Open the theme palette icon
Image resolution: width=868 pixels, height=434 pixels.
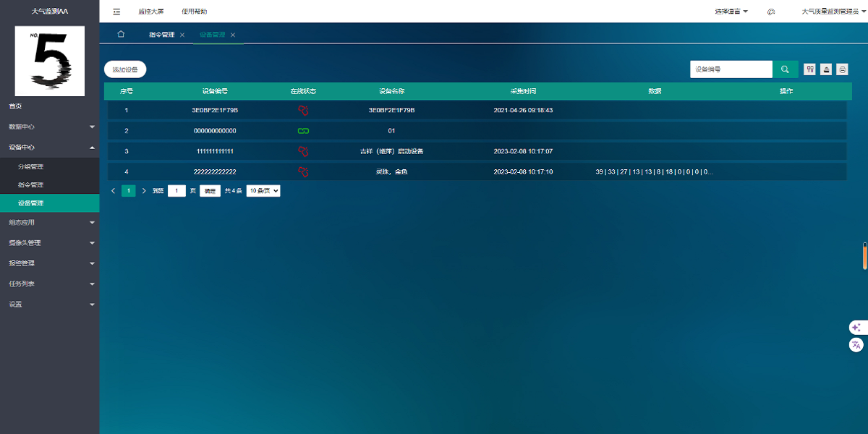coord(771,12)
